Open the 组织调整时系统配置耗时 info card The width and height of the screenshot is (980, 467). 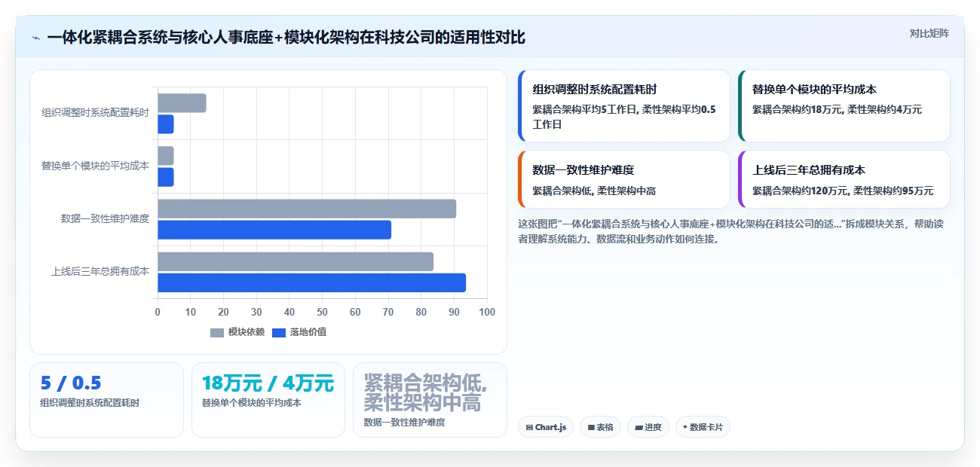coord(624,106)
